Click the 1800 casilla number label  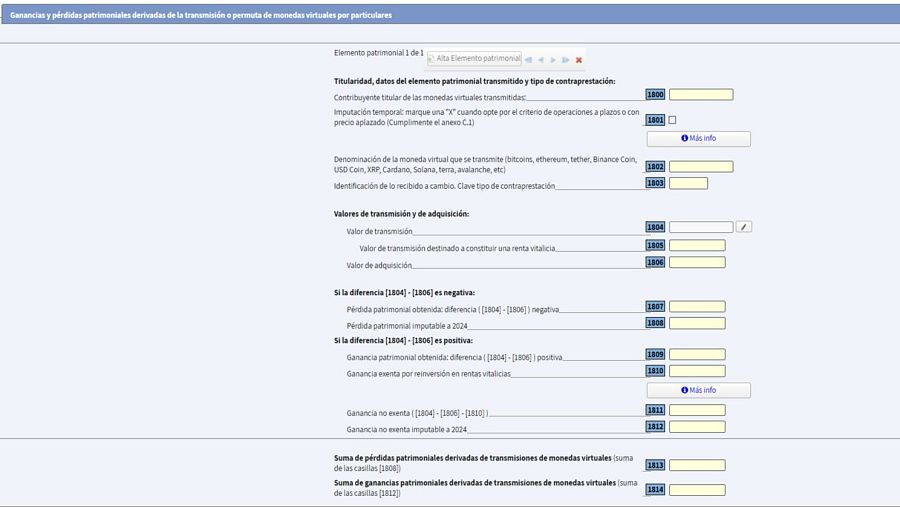pyautogui.click(x=655, y=95)
